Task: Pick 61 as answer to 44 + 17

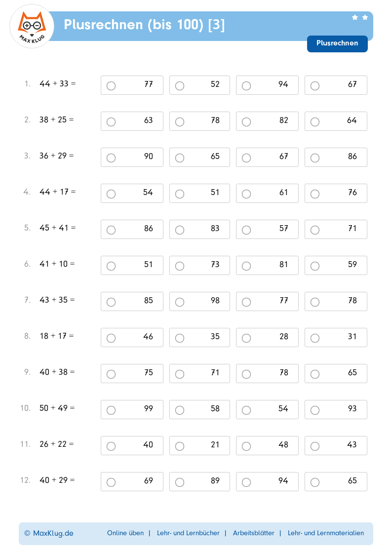Action: click(246, 194)
